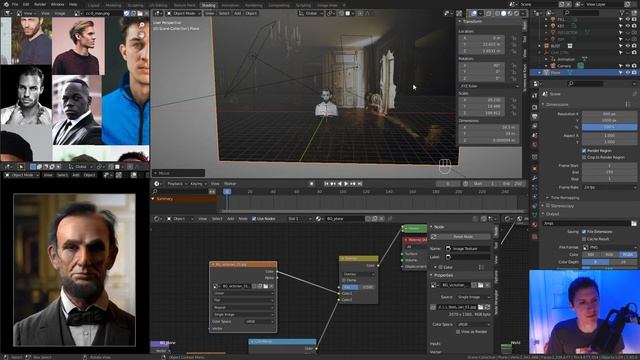Viewport: 640px width, 360px height.
Task: Jump to the timeline end frame
Action: pos(360,184)
